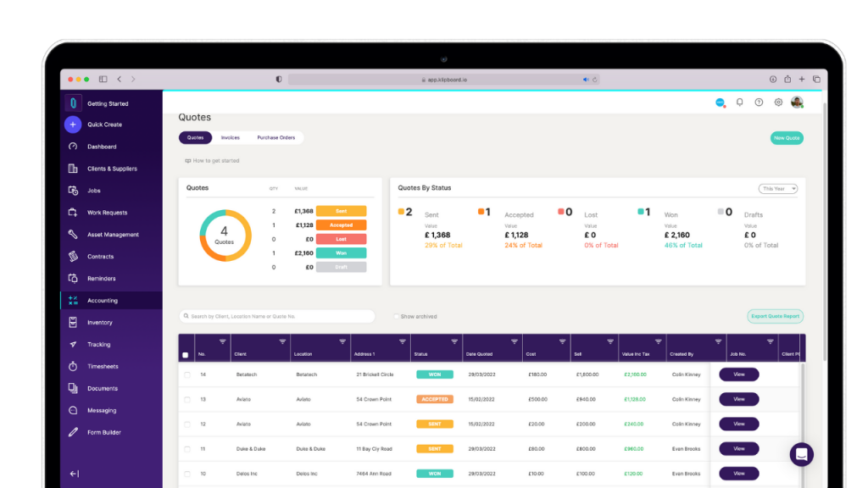Click the quote search input field
868x488 pixels.
277,317
